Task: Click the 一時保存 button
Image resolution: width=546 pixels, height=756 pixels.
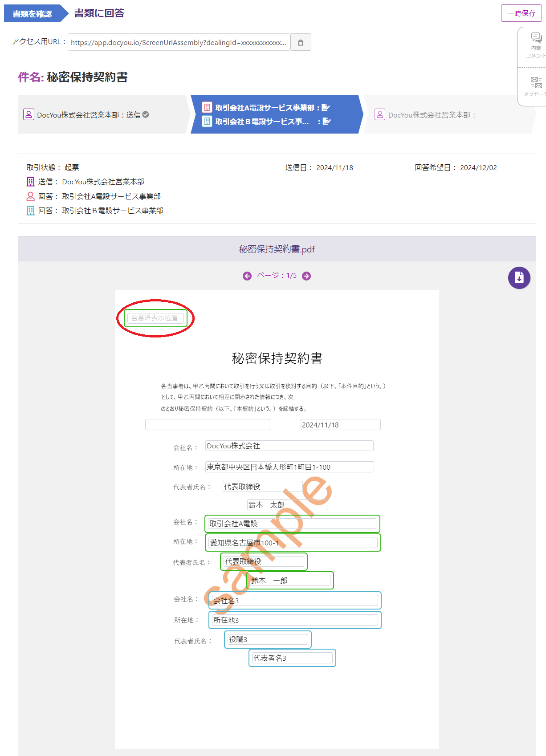Action: 522,13
